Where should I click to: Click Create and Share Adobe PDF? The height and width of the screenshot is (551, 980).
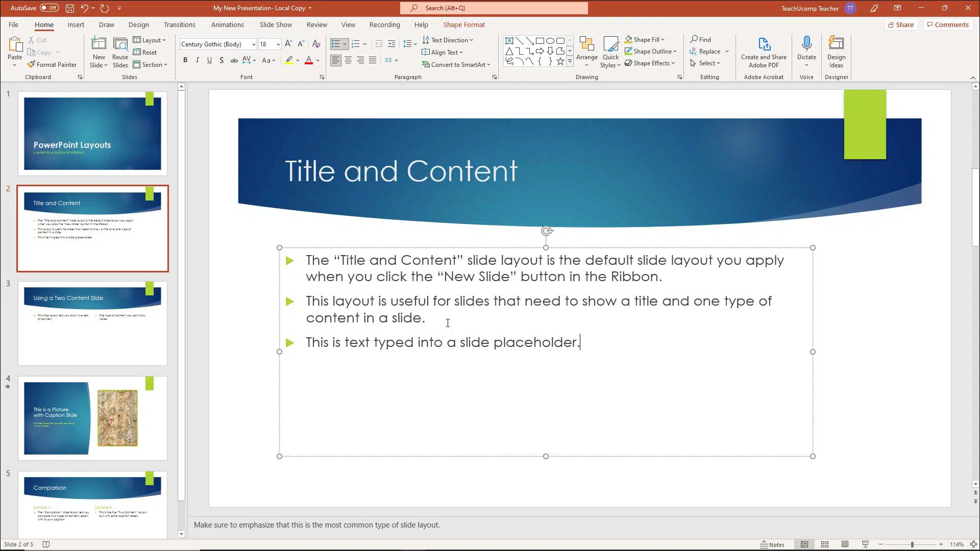tap(763, 51)
